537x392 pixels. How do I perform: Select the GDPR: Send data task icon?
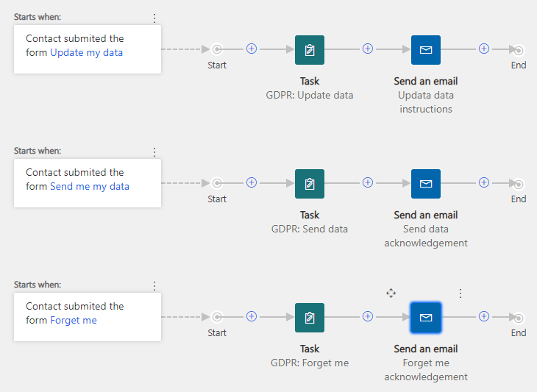coord(310,184)
